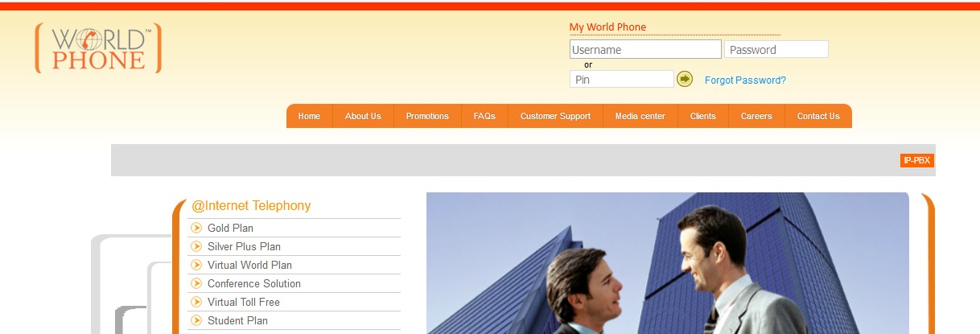The image size is (980, 334).
Task: Click the World Phone logo
Action: (98, 48)
